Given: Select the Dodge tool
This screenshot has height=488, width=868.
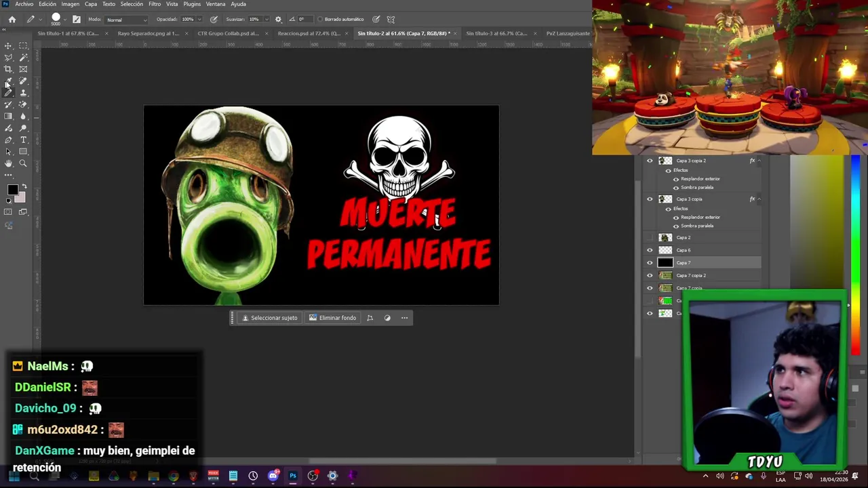Looking at the screenshot, I should click(23, 128).
